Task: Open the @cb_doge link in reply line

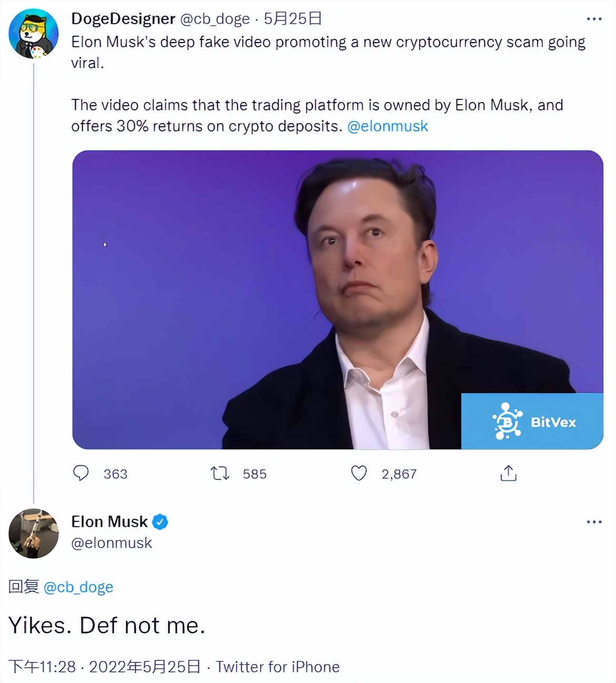Action: coord(78,587)
